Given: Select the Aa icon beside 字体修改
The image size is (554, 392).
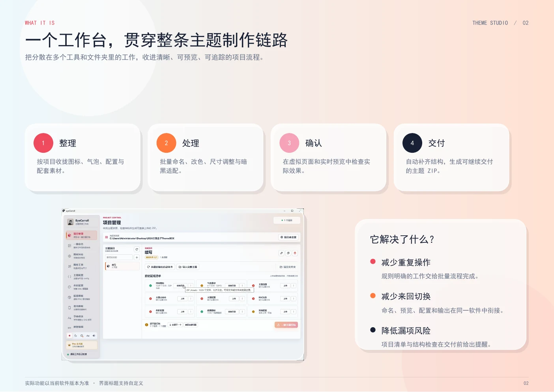Looking at the screenshot, I should coord(69,318).
